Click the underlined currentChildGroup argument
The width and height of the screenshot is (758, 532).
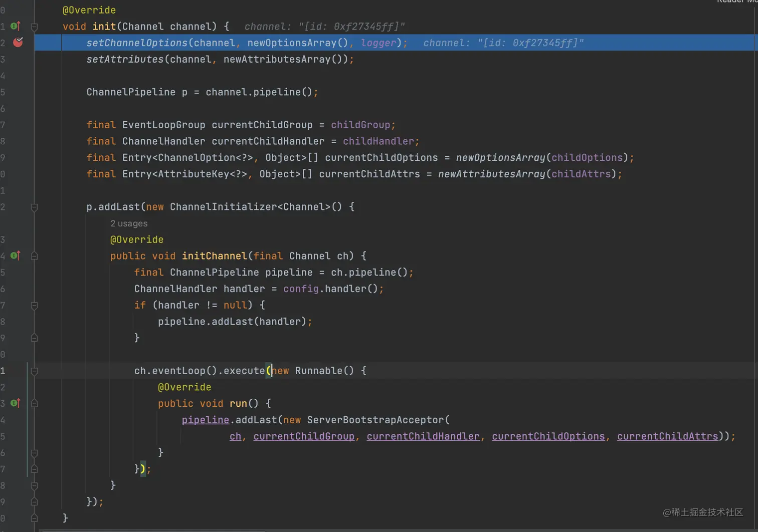coord(304,436)
